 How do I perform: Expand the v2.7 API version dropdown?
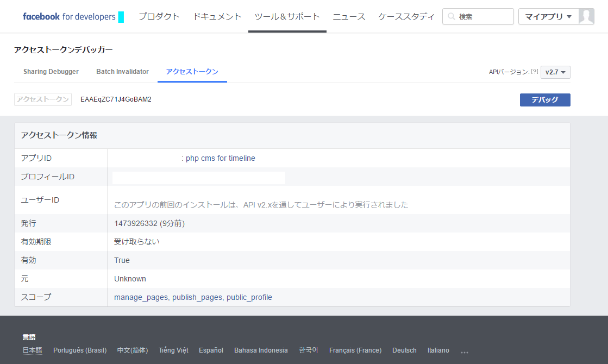point(555,72)
